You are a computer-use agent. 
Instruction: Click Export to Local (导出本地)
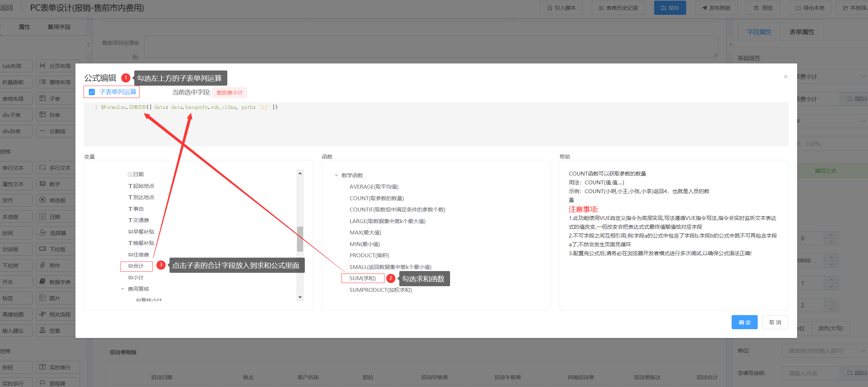809,8
